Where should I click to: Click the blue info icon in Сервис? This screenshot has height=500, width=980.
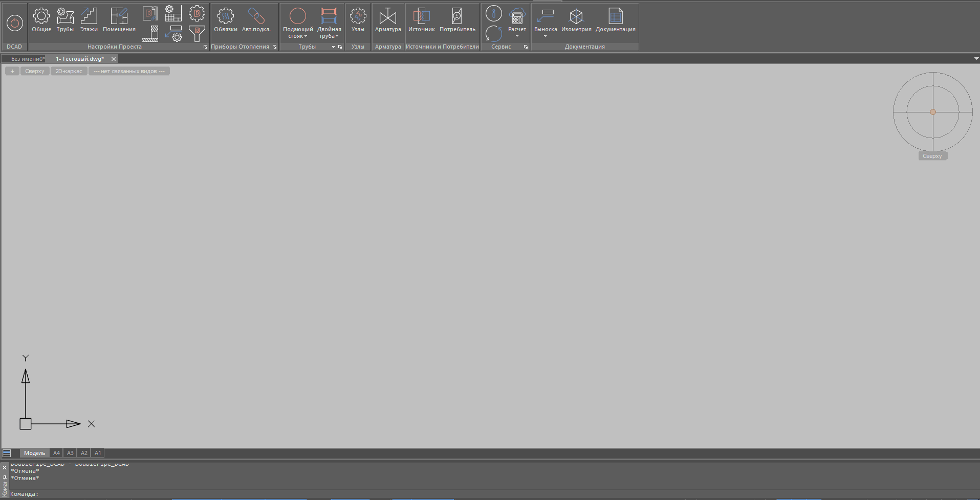coord(493,14)
